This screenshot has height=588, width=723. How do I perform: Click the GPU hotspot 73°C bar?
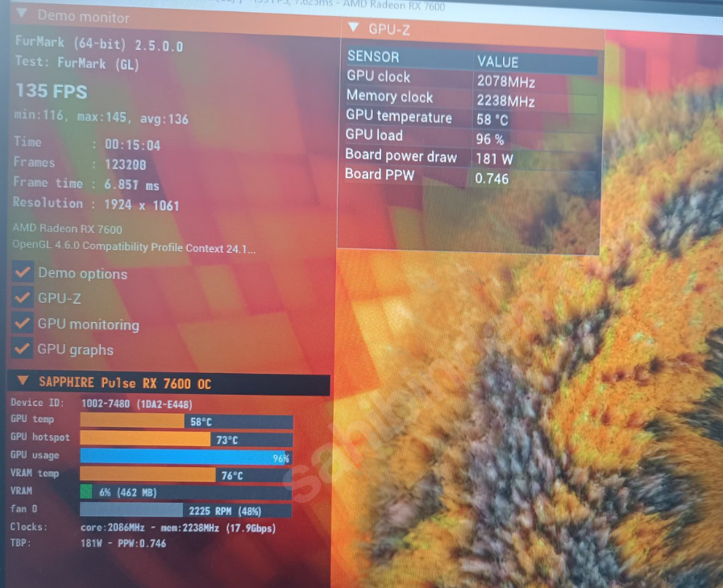[186, 439]
